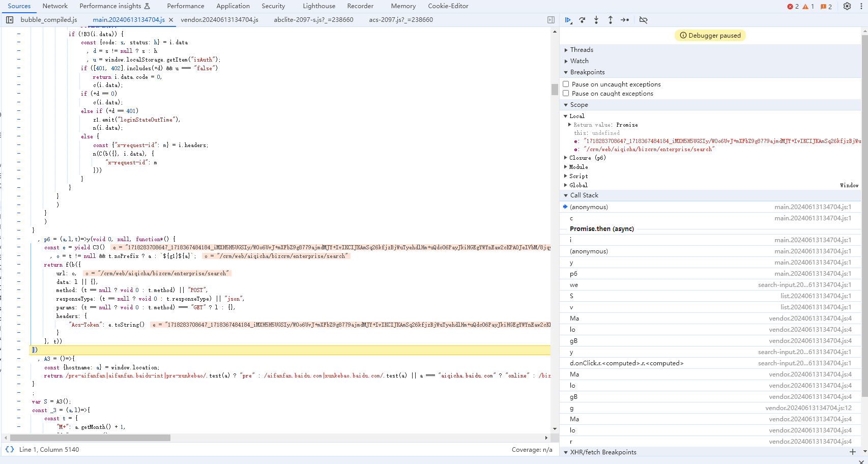Switch to the Security tab
Viewport: 868px width, 464px height.
pyautogui.click(x=273, y=6)
